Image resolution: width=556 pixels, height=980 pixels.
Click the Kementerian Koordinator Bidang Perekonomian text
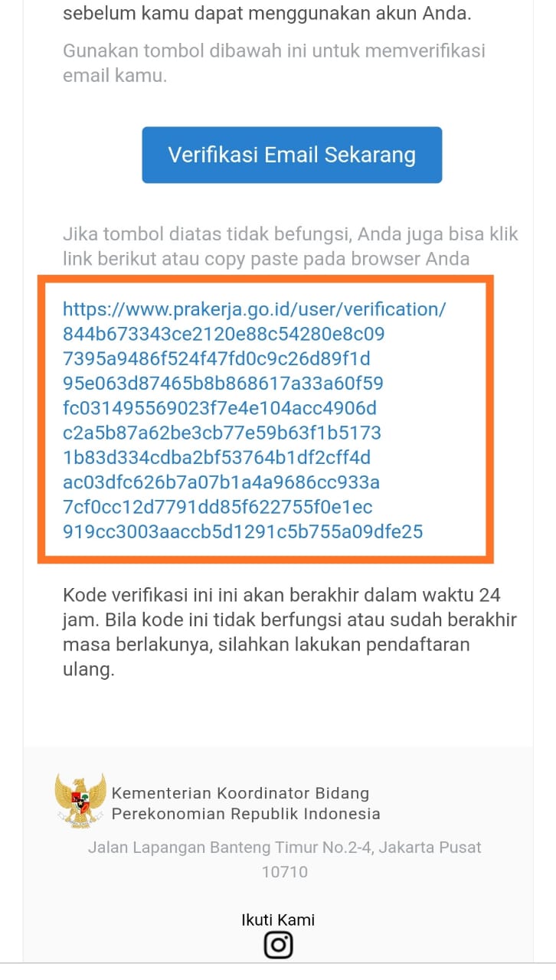246,803
